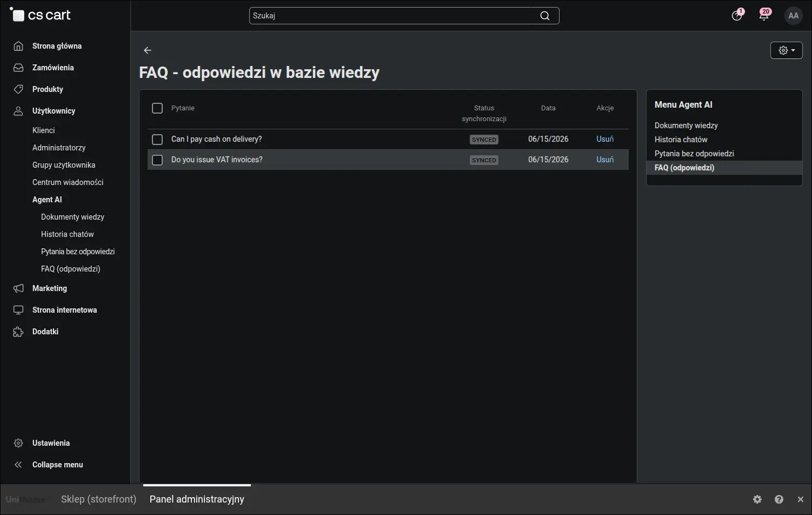Open Ustawienia in sidebar
Image resolution: width=812 pixels, height=515 pixels.
point(51,443)
